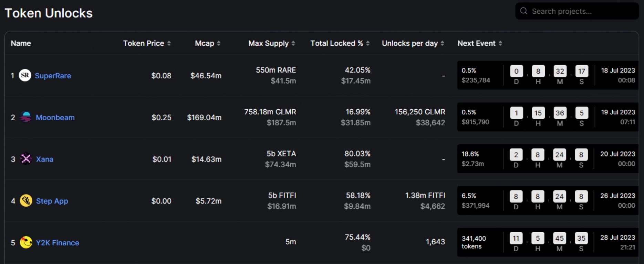Viewport: 644px width, 264px height.
Task: Open the Y2K Finance project link
Action: pos(58,243)
